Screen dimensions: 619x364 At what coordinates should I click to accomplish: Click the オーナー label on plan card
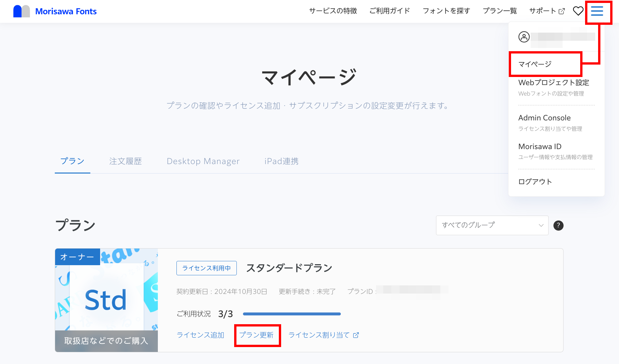pos(77,257)
